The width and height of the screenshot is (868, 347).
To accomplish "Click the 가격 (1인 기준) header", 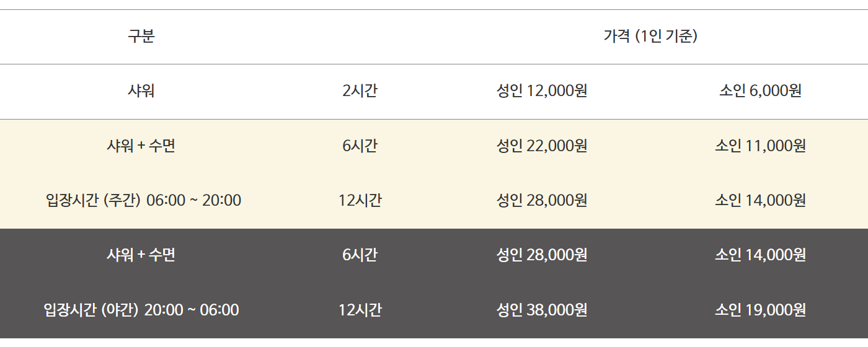I will [x=650, y=37].
